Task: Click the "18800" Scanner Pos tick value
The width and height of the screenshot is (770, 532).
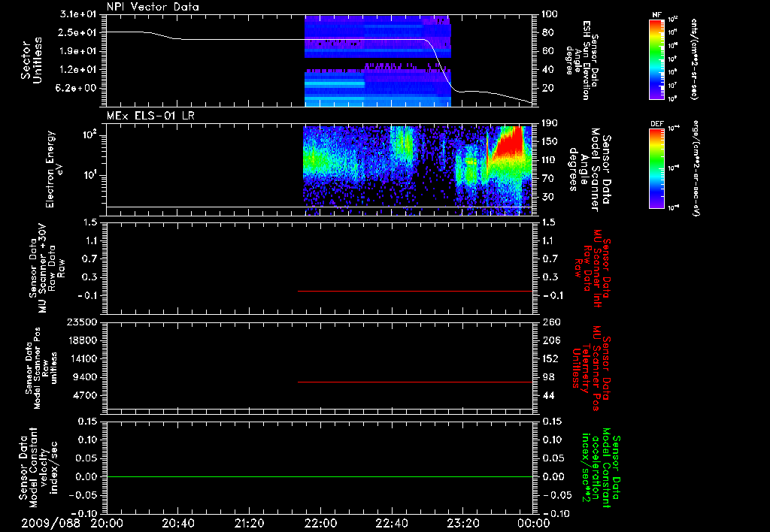Action: point(81,340)
